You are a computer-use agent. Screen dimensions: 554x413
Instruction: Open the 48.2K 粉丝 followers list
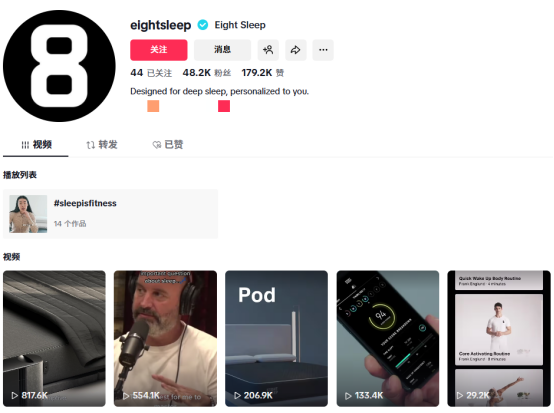click(x=207, y=73)
